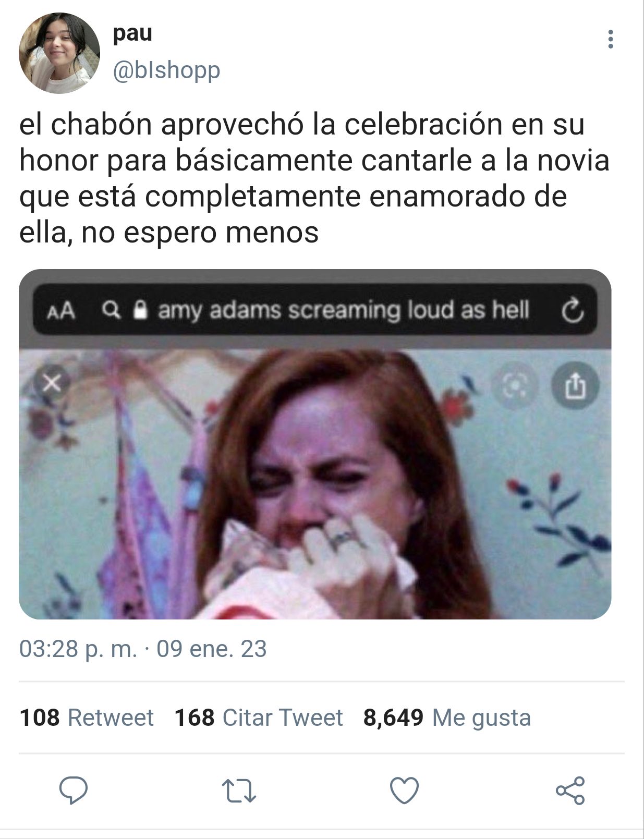The image size is (644, 839).
Task: View the 168 Citar Tweet list
Action: coord(259,718)
